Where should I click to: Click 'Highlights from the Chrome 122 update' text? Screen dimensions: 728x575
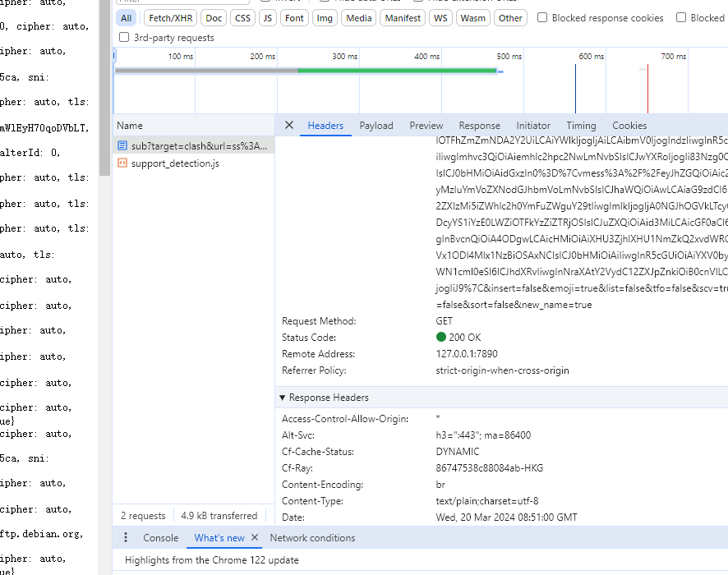212,560
